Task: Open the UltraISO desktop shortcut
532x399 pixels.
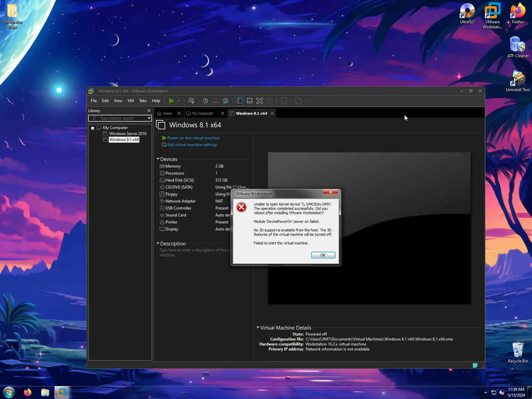Action: point(467,14)
